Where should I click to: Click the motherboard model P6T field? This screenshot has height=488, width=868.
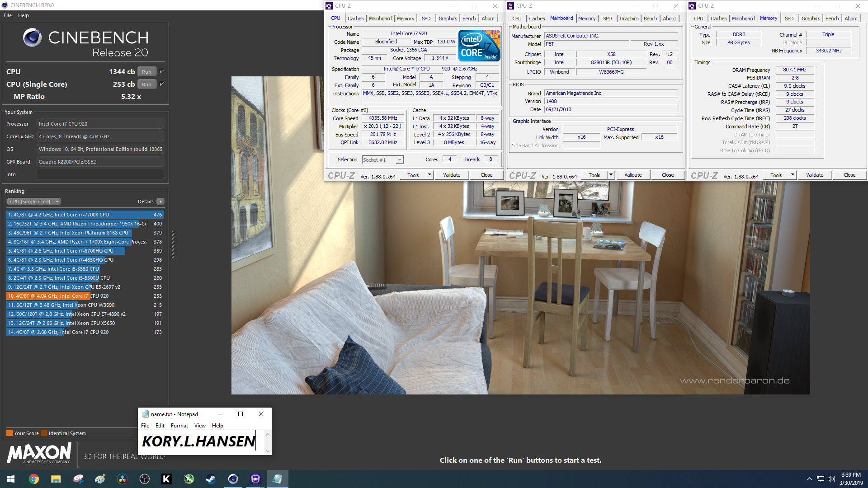[x=587, y=44]
